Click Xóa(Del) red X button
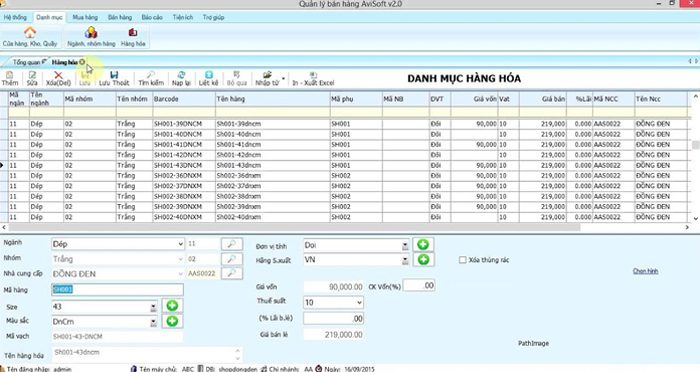This screenshot has height=372, width=700. pyautogui.click(x=58, y=78)
